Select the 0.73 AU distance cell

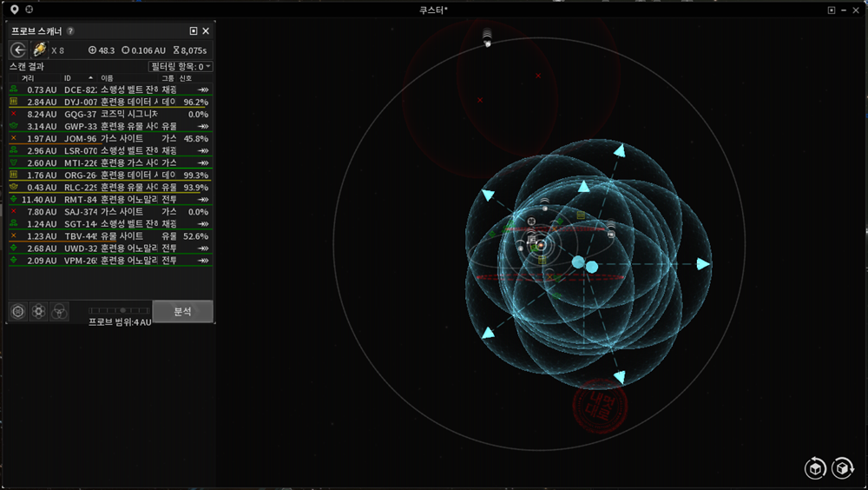(42, 89)
